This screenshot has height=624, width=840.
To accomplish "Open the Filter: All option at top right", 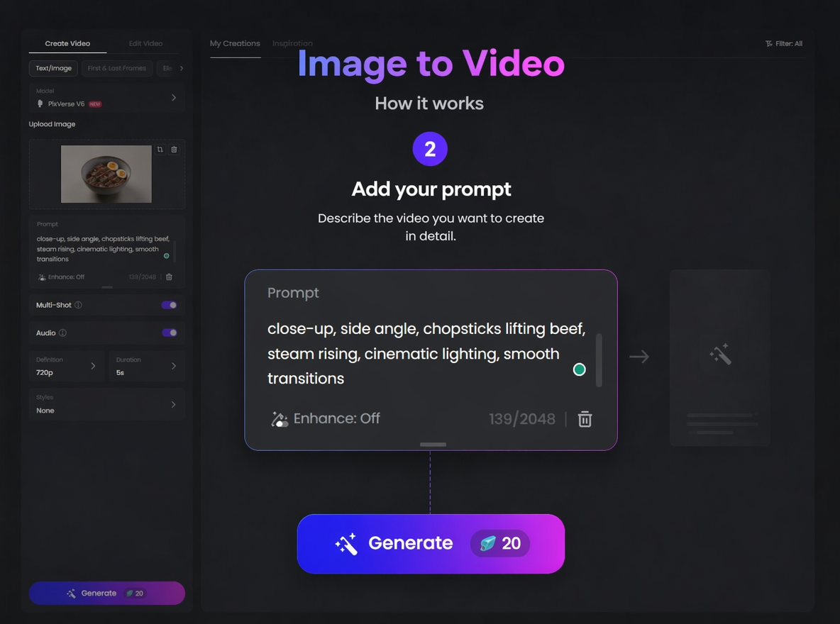I will [x=784, y=43].
